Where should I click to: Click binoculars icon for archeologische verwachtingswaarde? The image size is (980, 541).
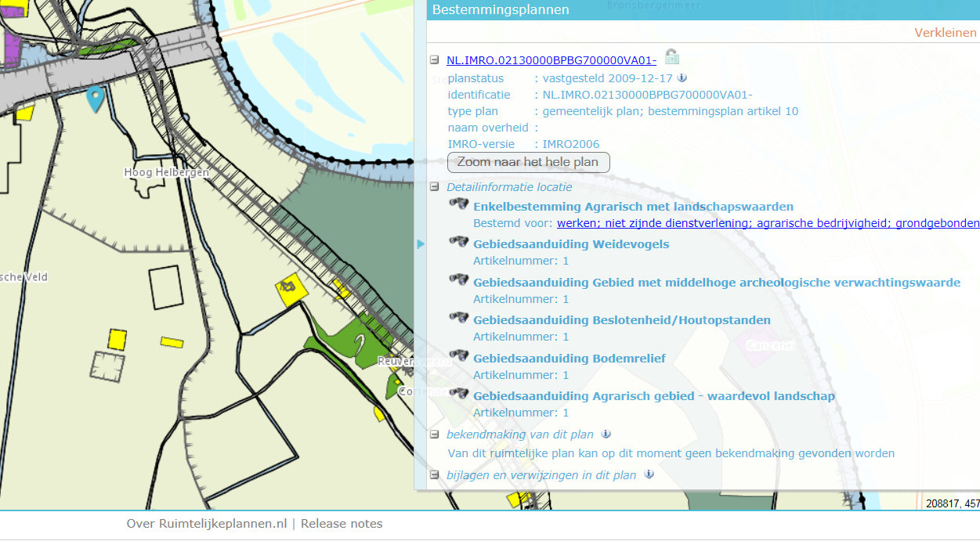459,280
